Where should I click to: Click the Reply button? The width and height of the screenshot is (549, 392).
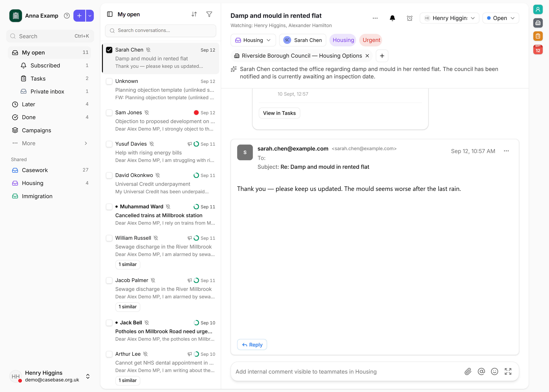tap(252, 345)
